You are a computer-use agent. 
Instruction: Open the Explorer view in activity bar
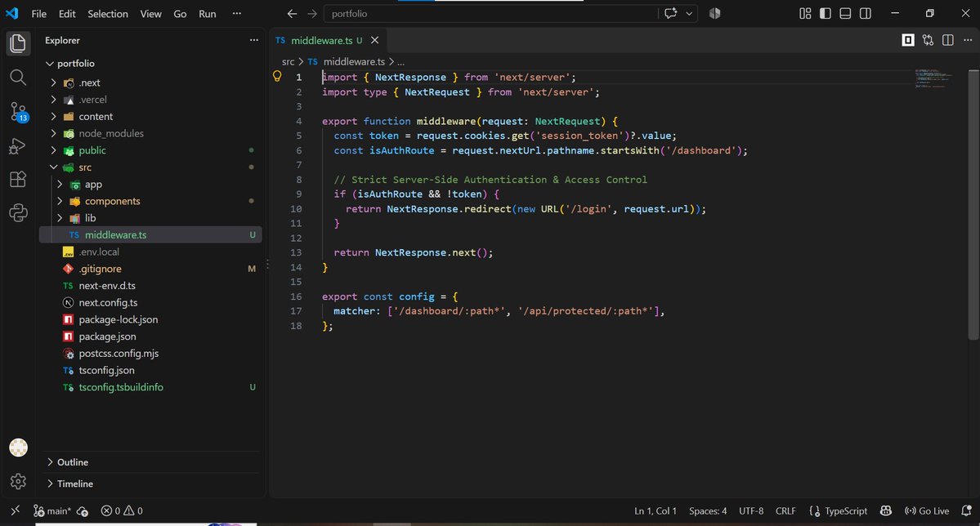click(18, 44)
